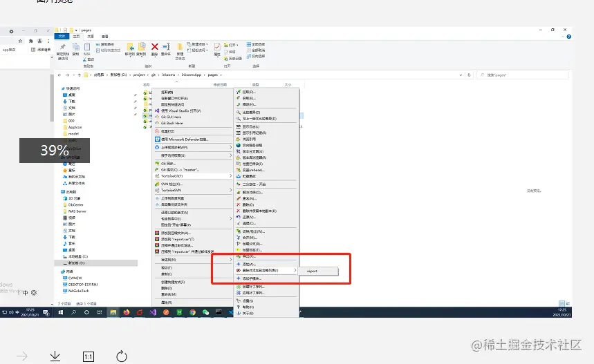594x364 pixels.
Task: Choose Add submodule entry
Action: [x=266, y=278]
